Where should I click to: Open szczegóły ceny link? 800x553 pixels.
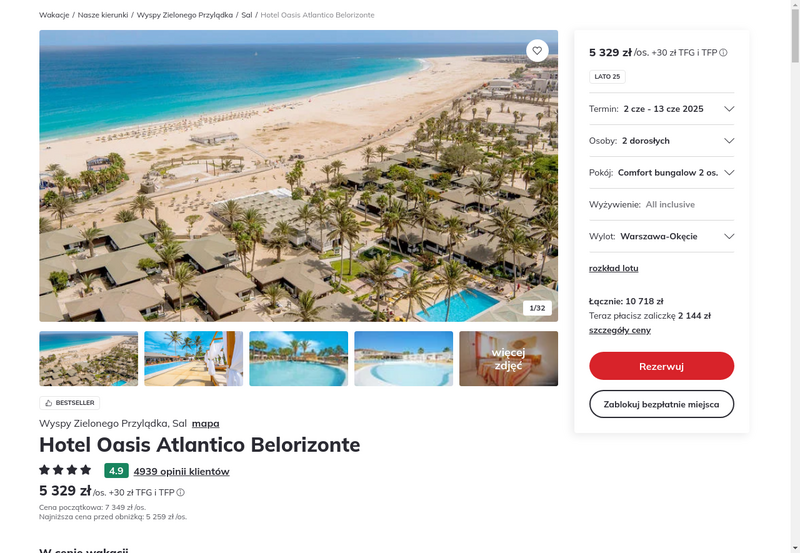coord(619,330)
